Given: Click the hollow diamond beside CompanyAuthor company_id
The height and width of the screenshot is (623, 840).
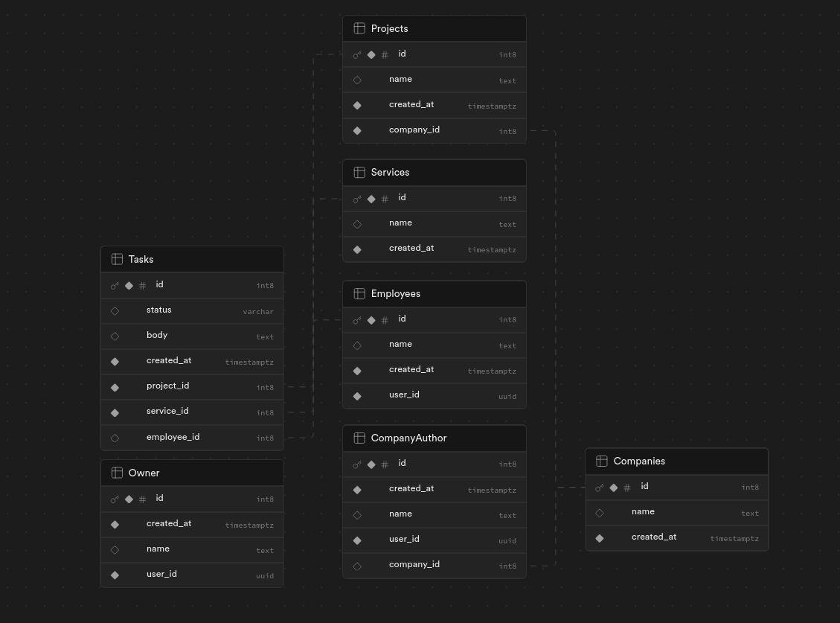Looking at the screenshot, I should pos(357,566).
